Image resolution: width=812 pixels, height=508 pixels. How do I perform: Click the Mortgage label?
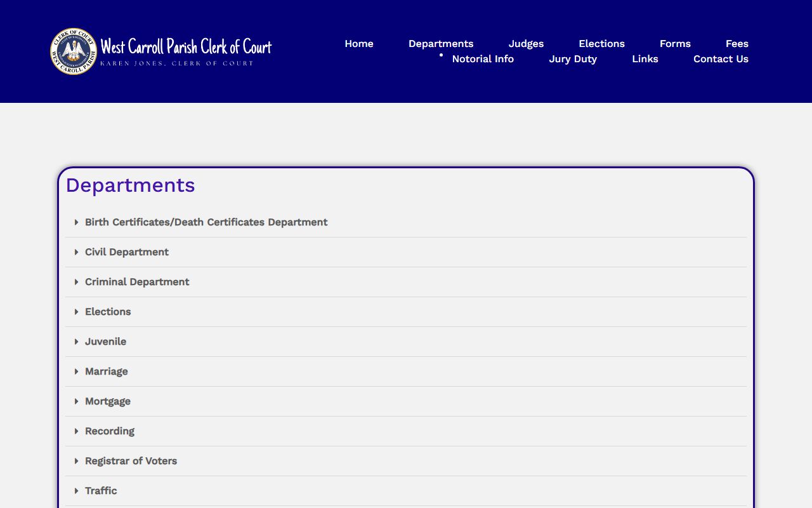coord(108,401)
